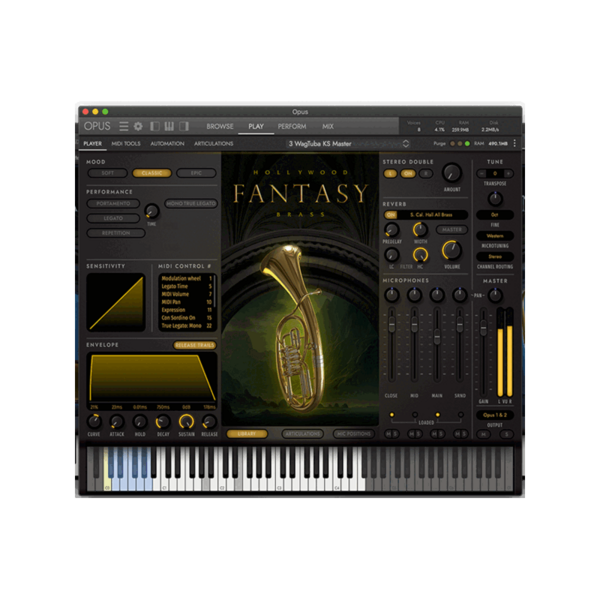Image resolution: width=600 pixels, height=600 pixels.
Task: Select Stereo Double left L button
Action: click(x=390, y=174)
